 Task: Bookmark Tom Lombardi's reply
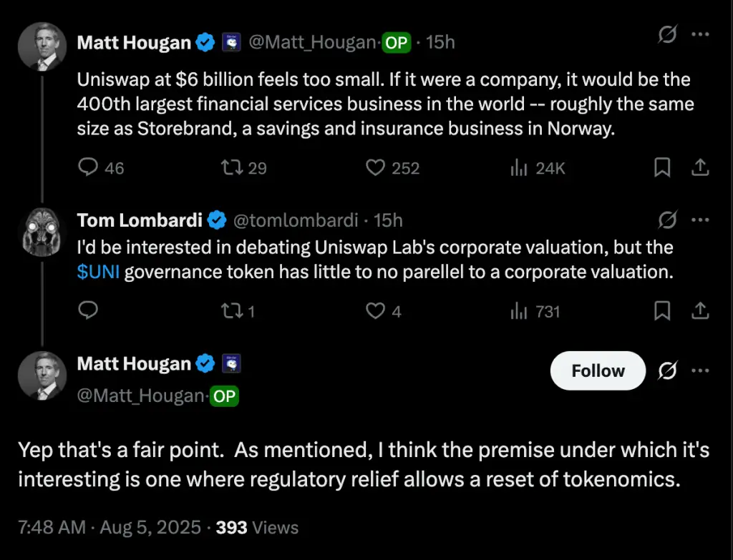pyautogui.click(x=662, y=310)
